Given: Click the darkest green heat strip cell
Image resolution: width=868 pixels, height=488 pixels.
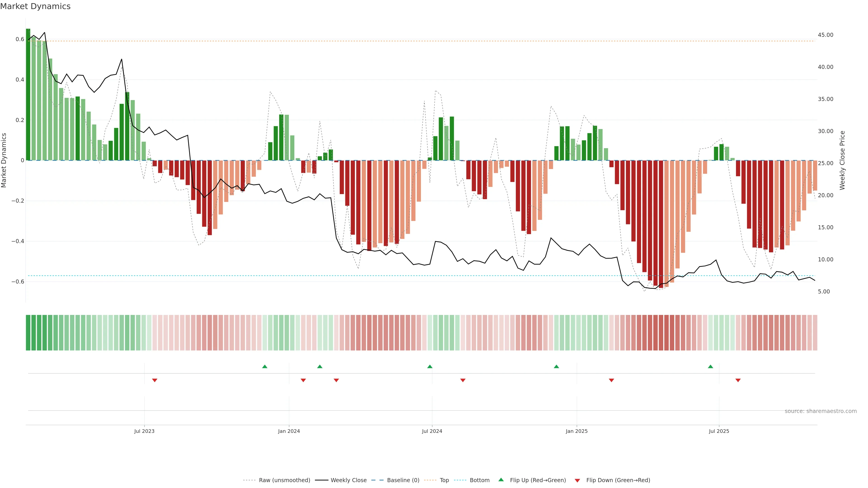Looking at the screenshot, I should point(28,333).
